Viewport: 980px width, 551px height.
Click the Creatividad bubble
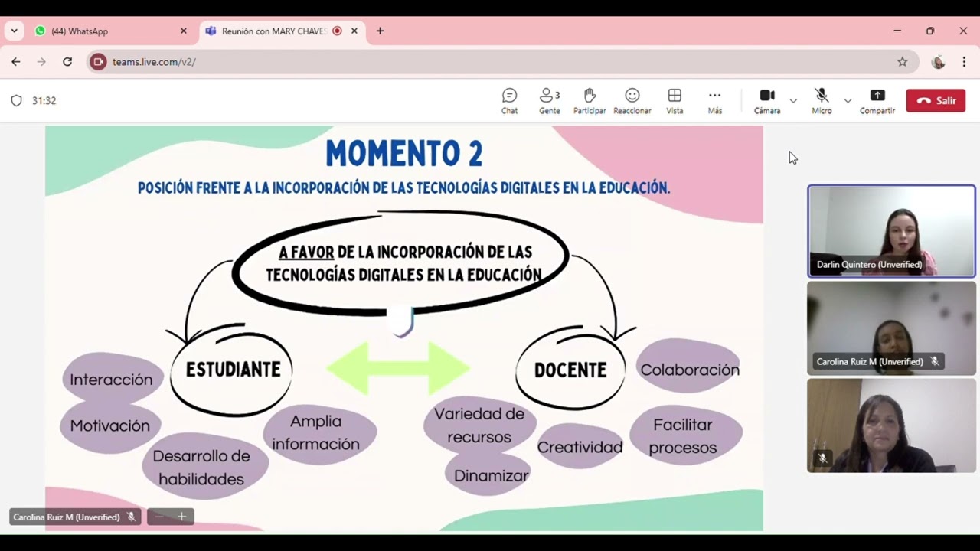[580, 447]
